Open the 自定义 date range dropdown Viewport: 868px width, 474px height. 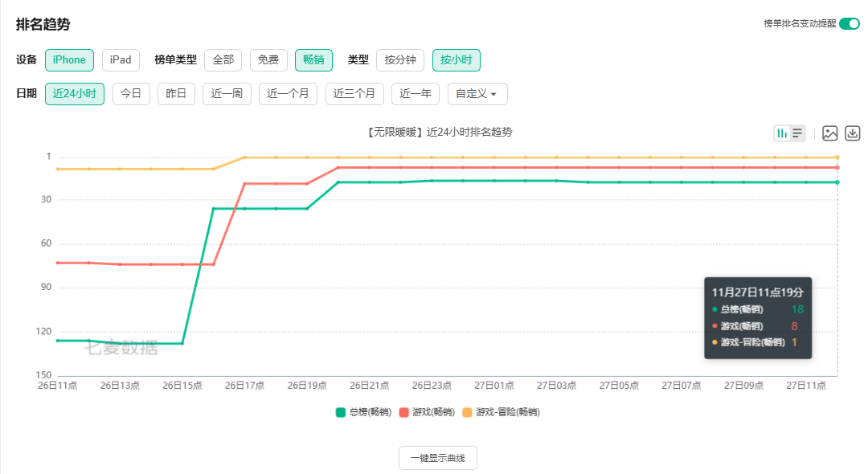[477, 93]
